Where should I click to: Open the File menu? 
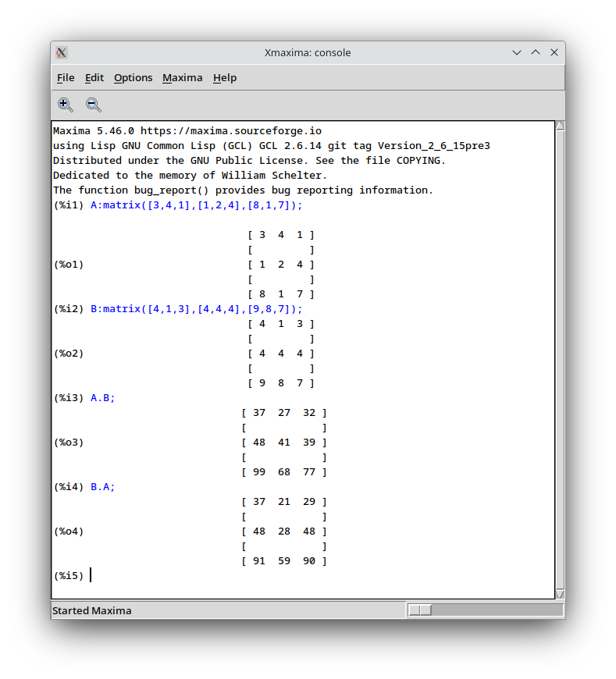click(66, 78)
